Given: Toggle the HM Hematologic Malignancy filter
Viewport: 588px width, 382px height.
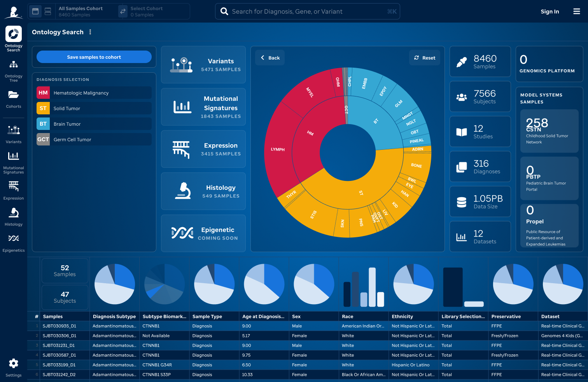Looking at the screenshot, I should [93, 93].
